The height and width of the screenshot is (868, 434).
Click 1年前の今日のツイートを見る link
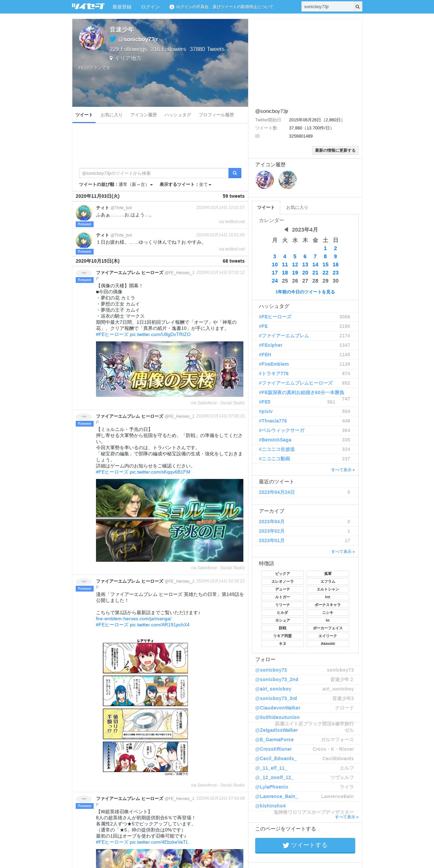(x=305, y=292)
